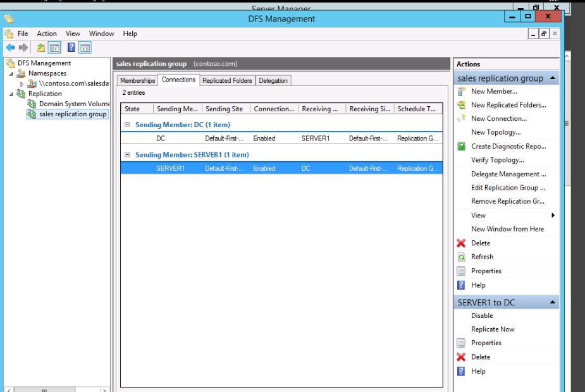Select the SERVER1 to DC connection row
Viewport: 585px width, 392px height.
click(x=281, y=168)
